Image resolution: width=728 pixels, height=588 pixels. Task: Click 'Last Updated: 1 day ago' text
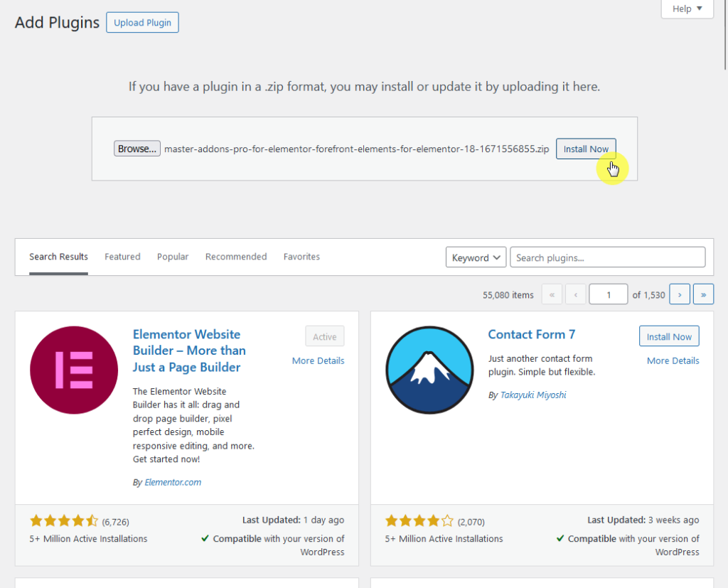(x=293, y=520)
